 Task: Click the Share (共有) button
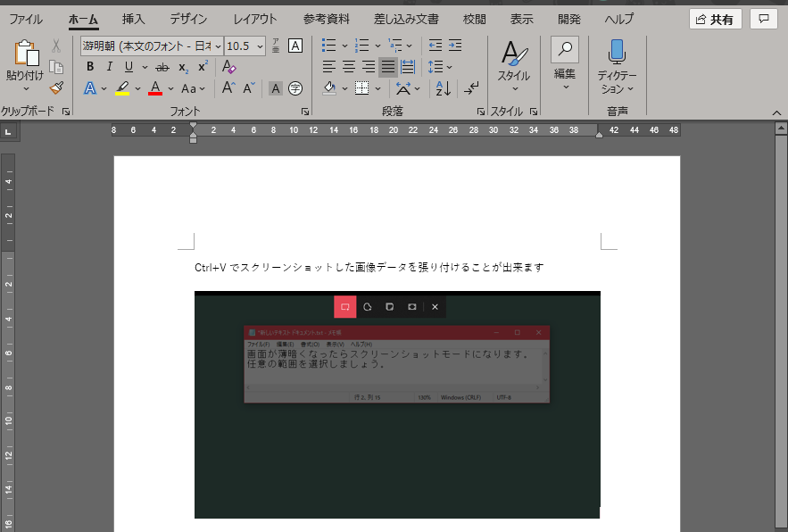point(715,19)
